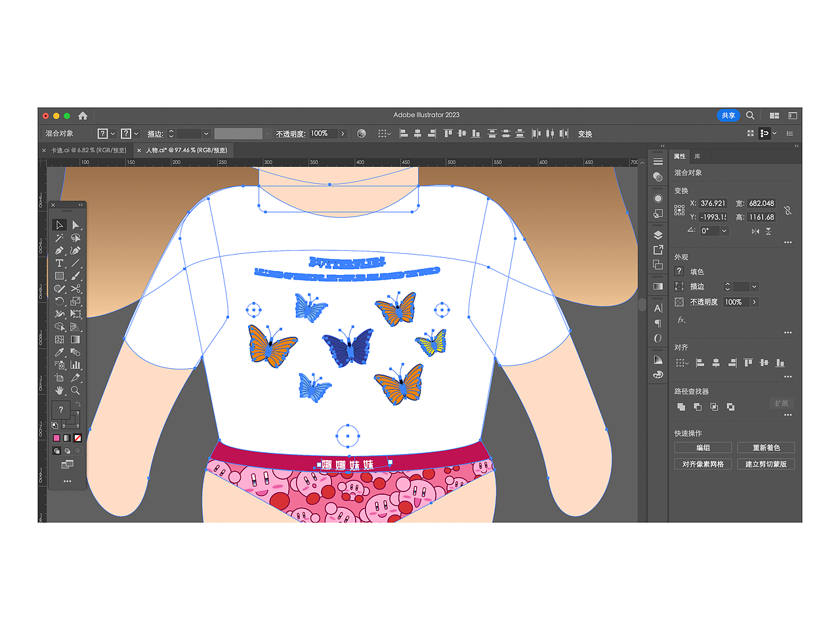The width and height of the screenshot is (840, 630).
Task: Set None swatch with red slash
Action: (x=77, y=438)
